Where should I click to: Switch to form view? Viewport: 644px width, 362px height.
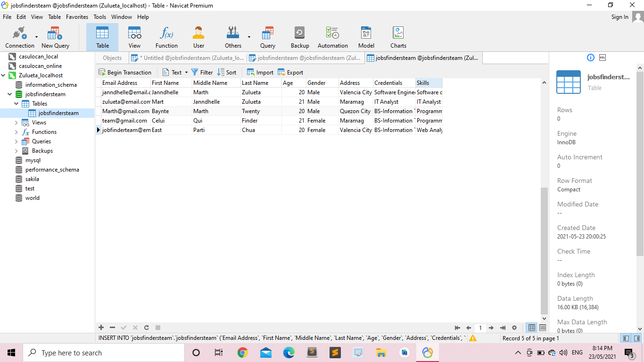click(x=543, y=328)
